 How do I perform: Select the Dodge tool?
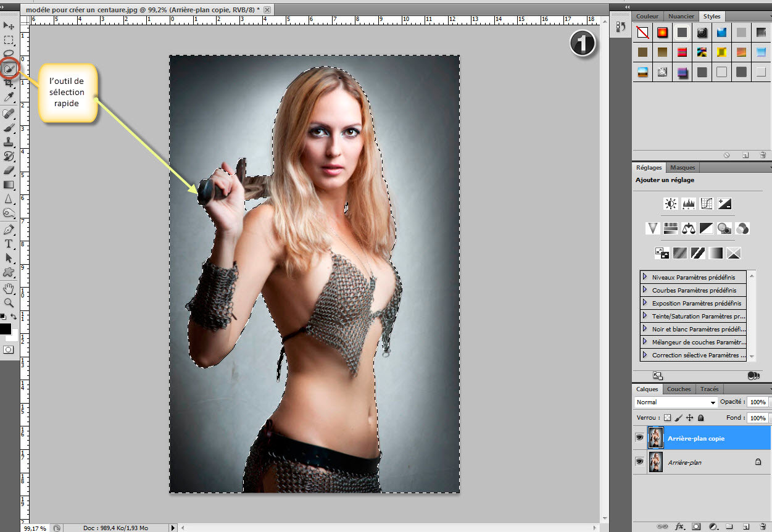(9, 213)
